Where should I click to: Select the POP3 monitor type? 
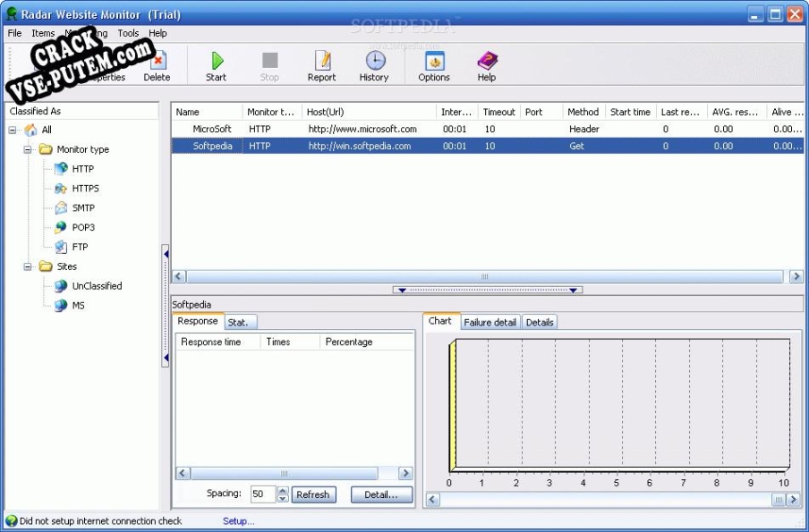[x=75, y=227]
